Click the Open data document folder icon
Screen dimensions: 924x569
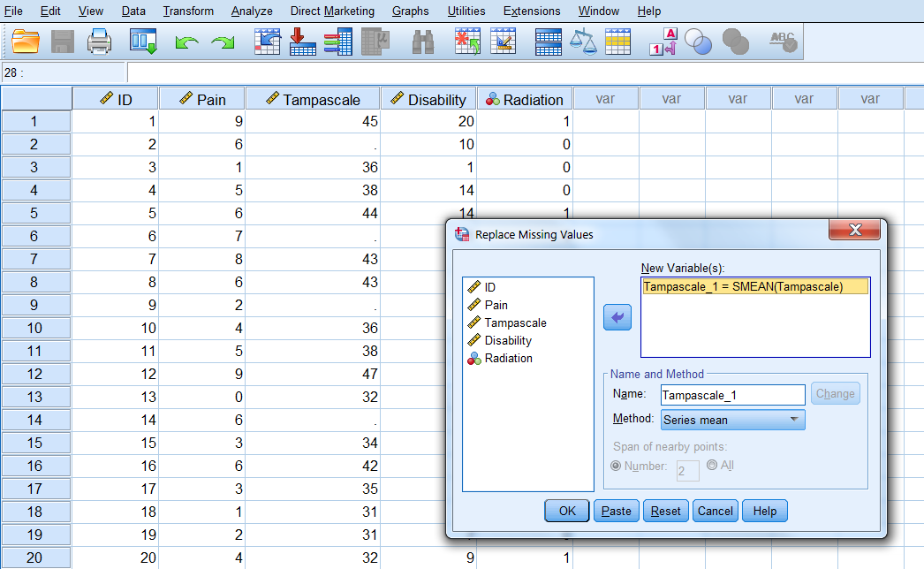27,42
